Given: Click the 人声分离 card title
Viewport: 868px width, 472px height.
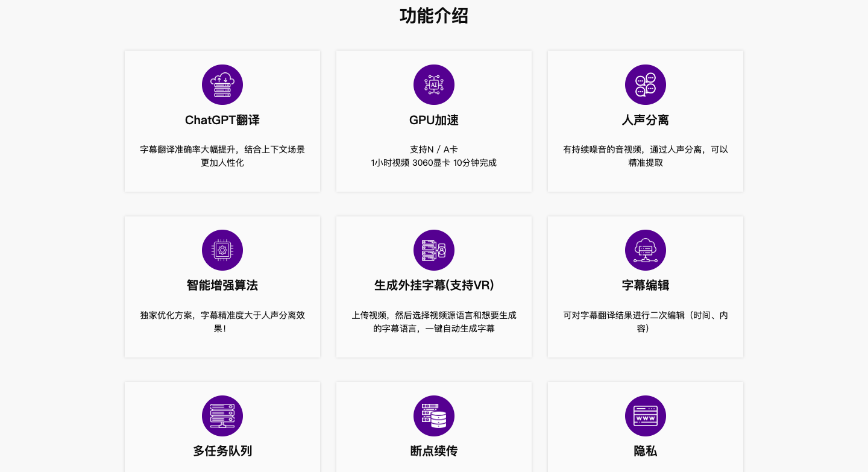Looking at the screenshot, I should click(x=646, y=120).
